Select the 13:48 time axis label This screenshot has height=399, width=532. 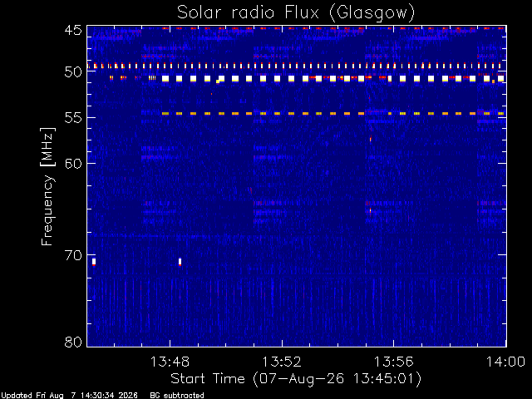pos(170,362)
